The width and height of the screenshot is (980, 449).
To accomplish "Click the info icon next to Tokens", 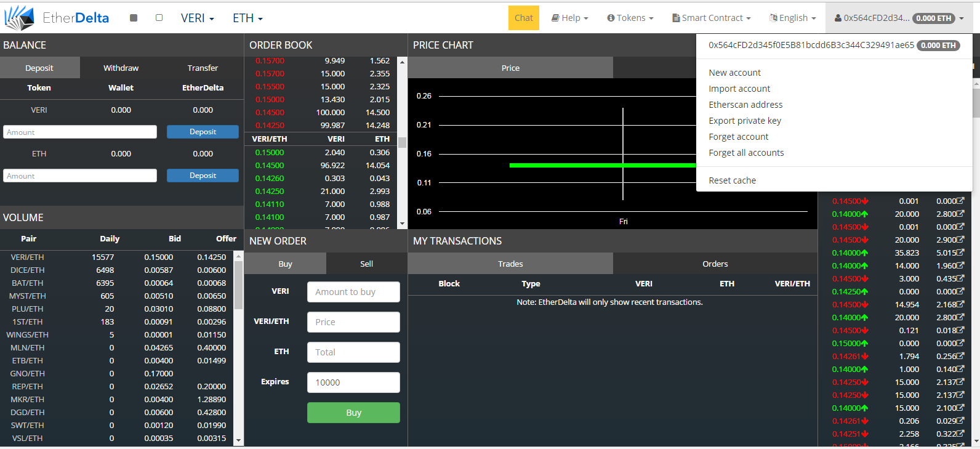I will coord(611,18).
